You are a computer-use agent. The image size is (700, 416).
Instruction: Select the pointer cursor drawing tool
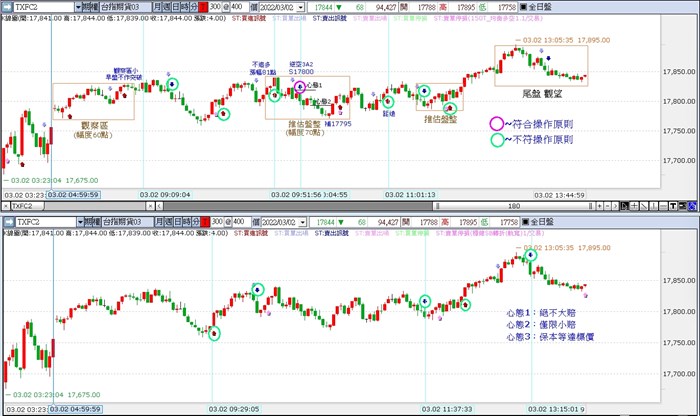click(624, 206)
